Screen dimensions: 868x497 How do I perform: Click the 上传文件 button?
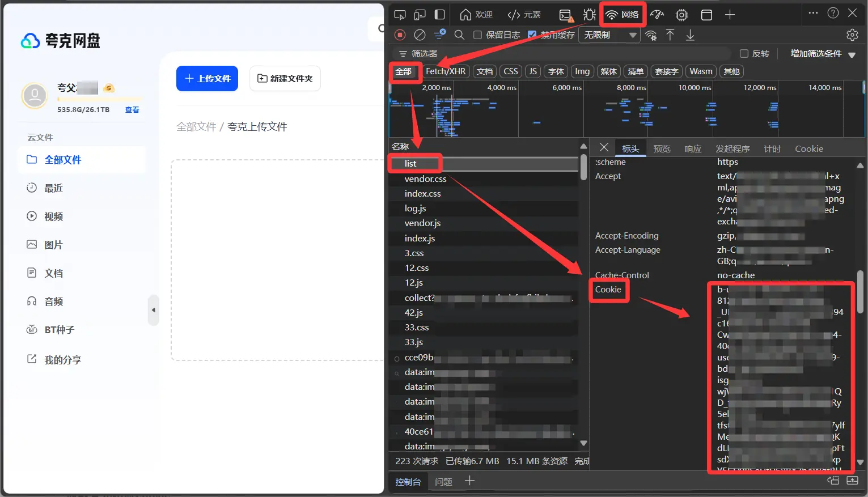(x=207, y=78)
